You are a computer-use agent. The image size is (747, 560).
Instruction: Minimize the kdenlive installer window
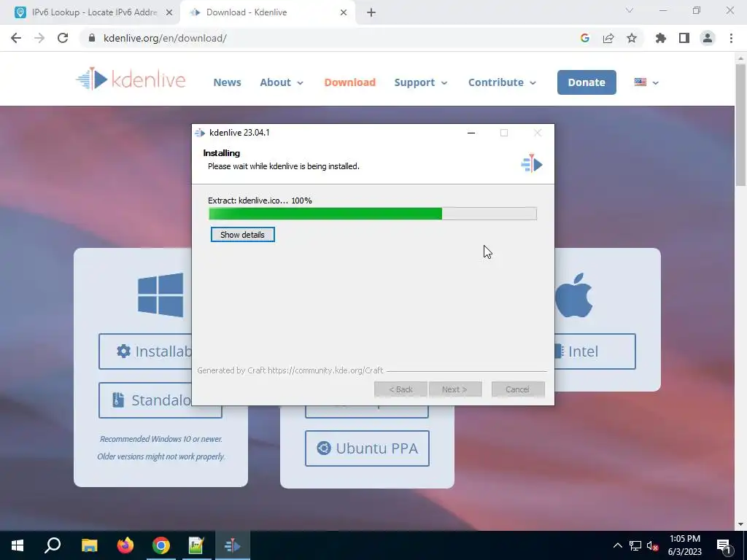point(471,133)
